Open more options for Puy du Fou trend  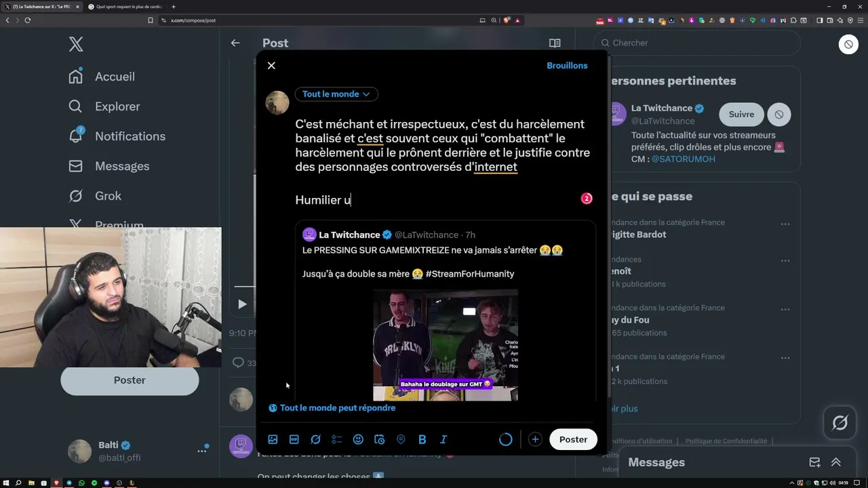(x=785, y=309)
